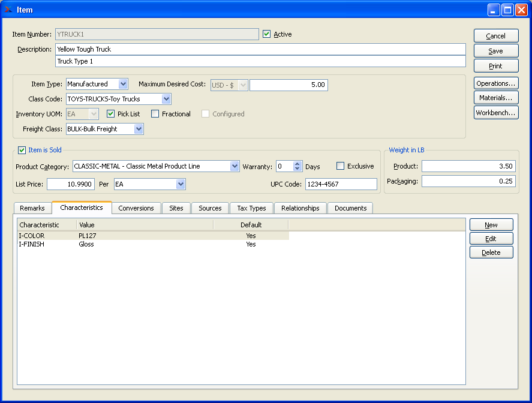Toggle the Active checkbox

pos(267,34)
